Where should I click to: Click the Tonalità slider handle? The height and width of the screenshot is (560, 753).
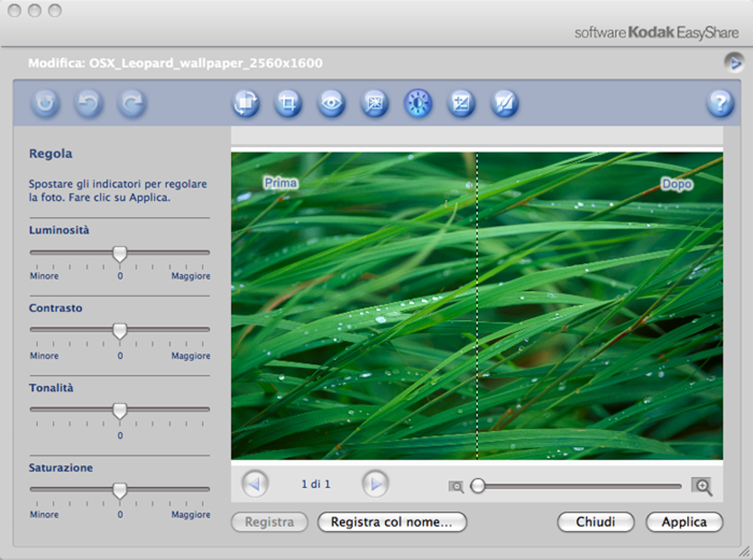click(120, 411)
